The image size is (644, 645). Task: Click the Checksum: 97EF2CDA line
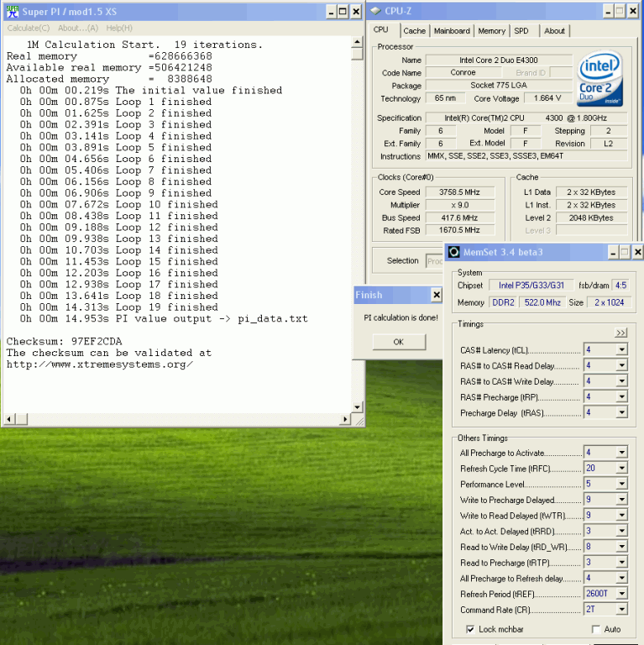64,342
